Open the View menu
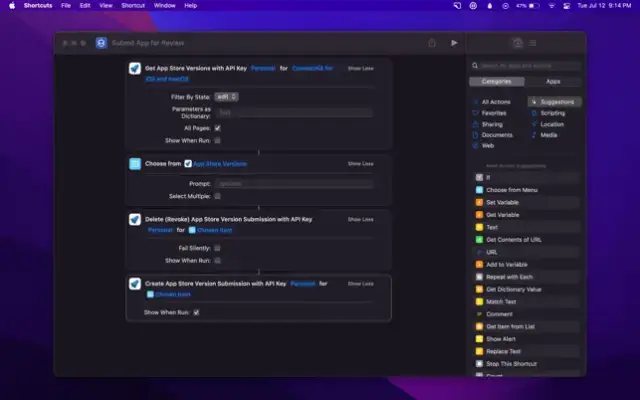This screenshot has height=400, width=640. coord(106,6)
